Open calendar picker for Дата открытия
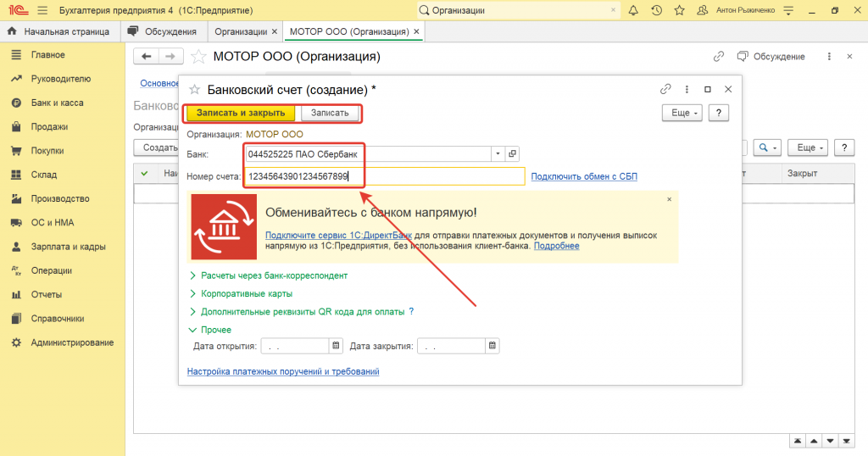 (336, 346)
